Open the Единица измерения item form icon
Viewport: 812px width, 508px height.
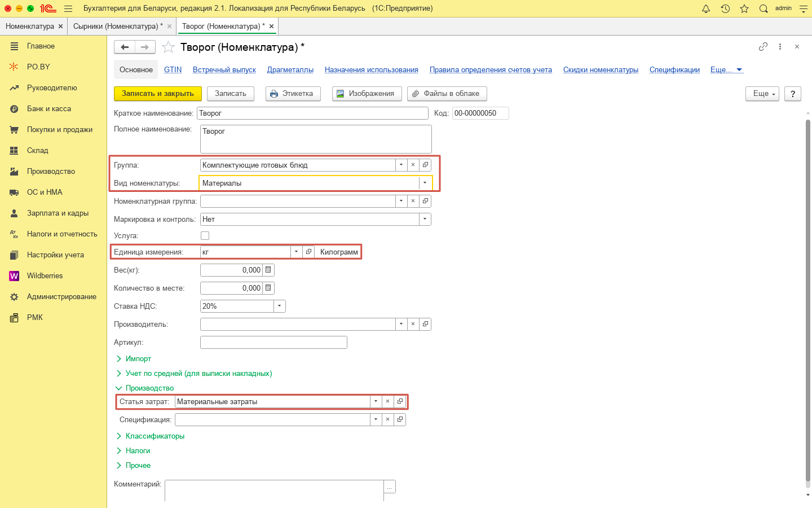coord(308,252)
